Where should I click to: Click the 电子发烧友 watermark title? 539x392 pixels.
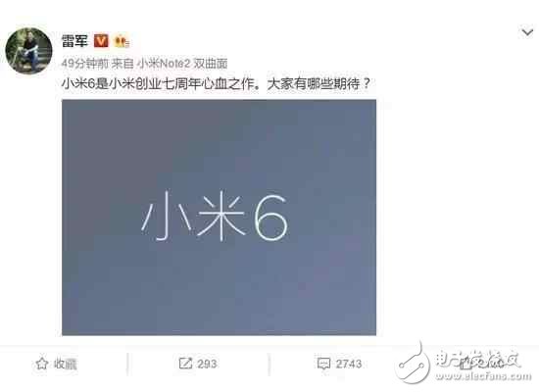tap(478, 359)
